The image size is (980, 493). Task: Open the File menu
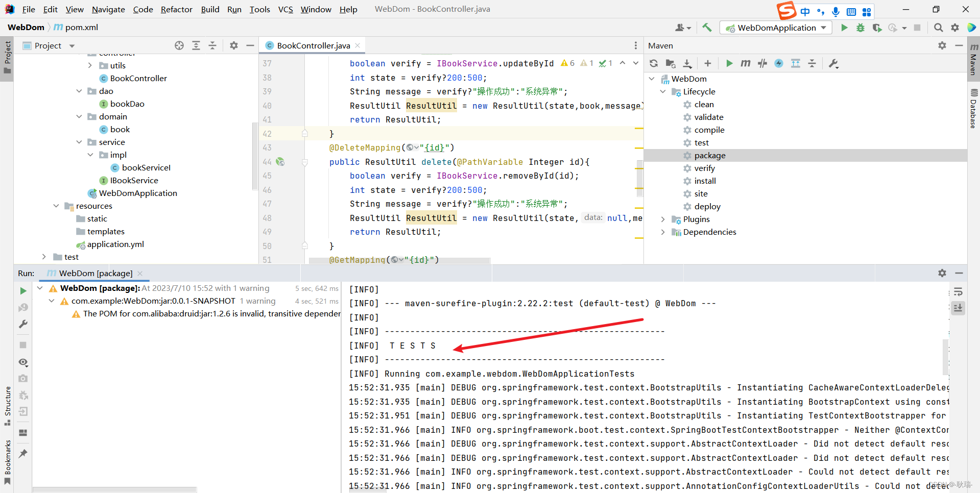(x=29, y=9)
